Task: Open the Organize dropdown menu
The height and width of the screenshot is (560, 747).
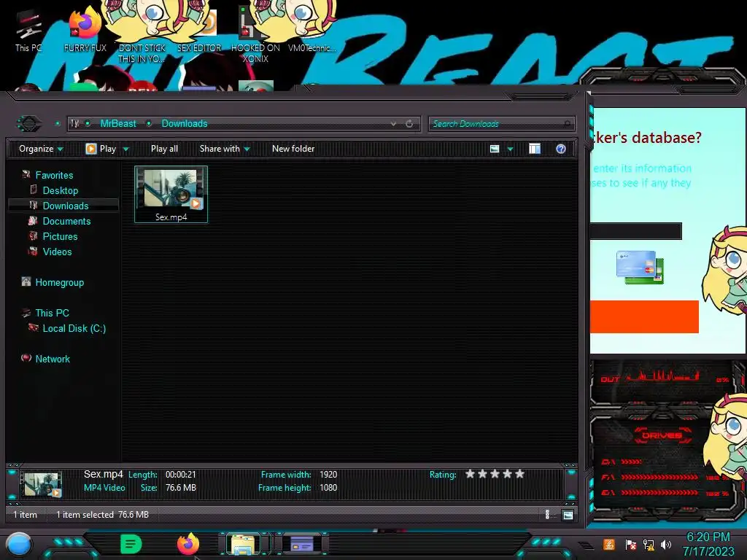Action: [41, 149]
